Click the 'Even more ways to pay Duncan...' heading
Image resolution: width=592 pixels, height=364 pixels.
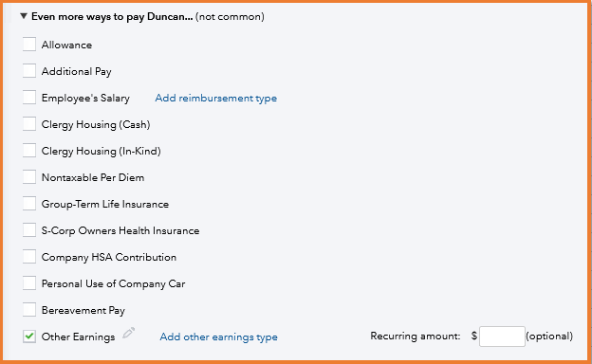coord(112,17)
